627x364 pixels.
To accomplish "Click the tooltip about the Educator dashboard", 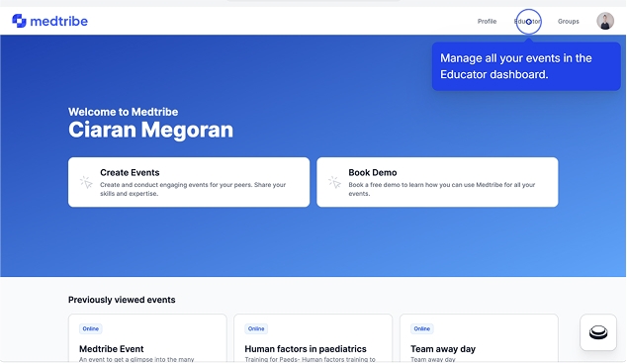I will point(526,66).
